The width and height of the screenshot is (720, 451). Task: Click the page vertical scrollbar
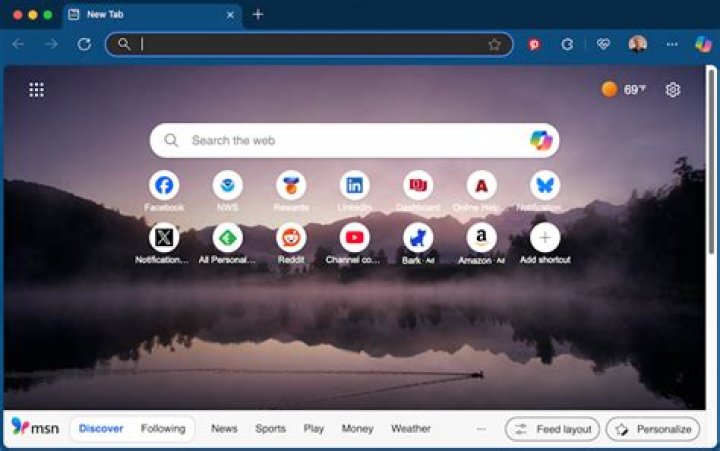click(711, 161)
